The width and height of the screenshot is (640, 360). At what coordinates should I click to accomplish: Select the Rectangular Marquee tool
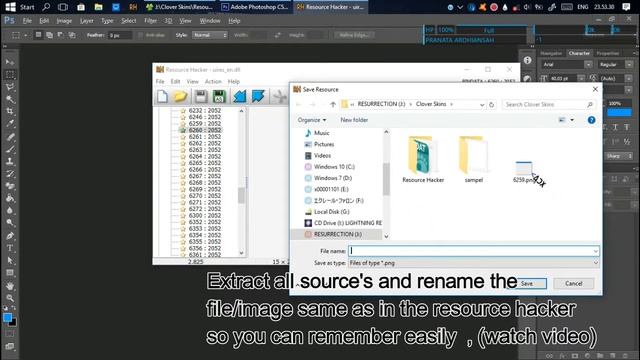10,75
